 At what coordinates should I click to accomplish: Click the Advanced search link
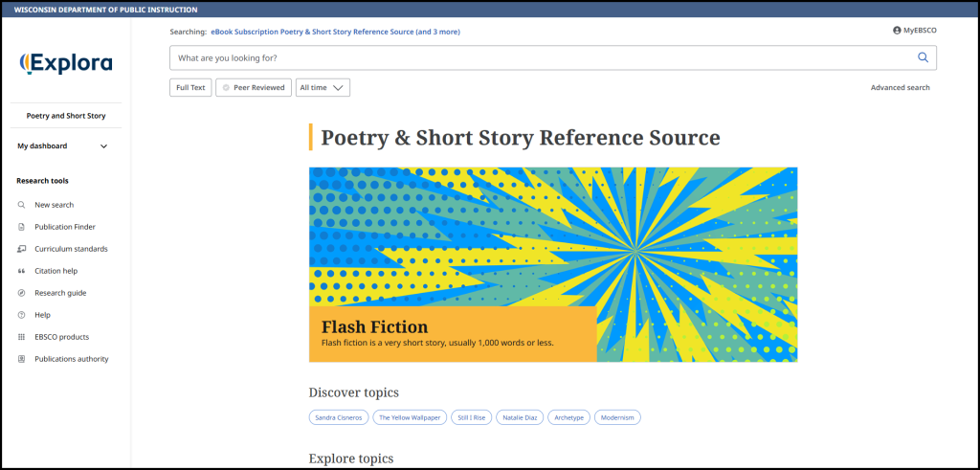coord(900,87)
